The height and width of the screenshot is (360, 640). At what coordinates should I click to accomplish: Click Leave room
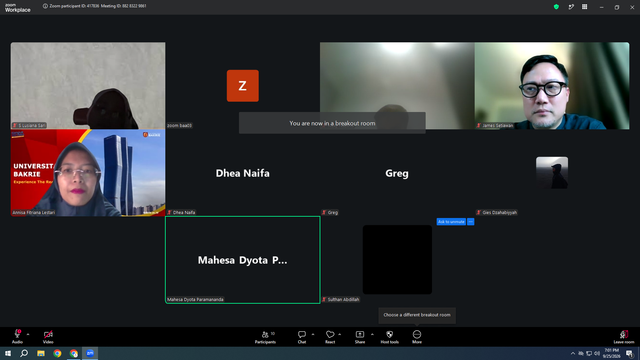coord(624,336)
